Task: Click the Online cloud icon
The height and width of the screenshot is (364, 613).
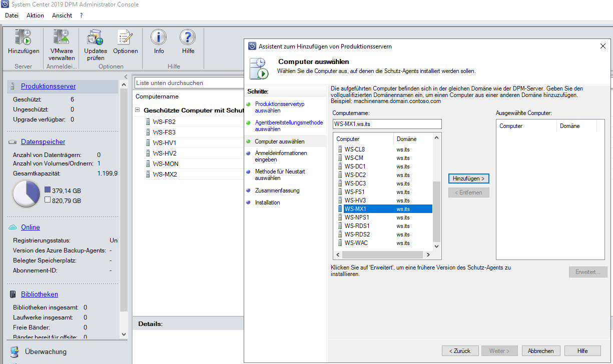Action: (13, 227)
